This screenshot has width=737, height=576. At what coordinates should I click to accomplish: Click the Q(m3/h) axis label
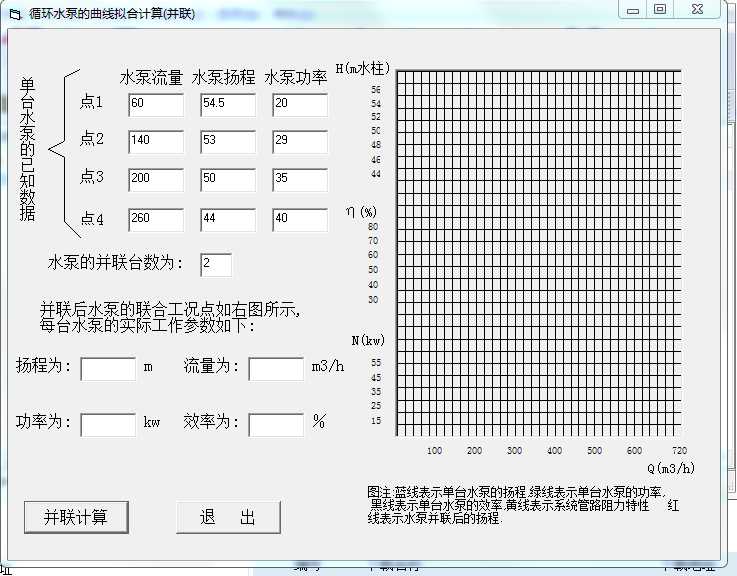click(671, 468)
